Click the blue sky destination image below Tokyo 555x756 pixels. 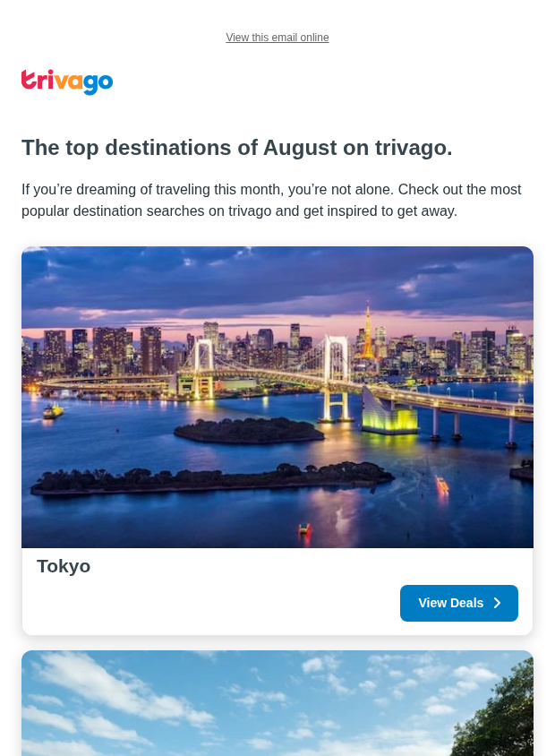coord(277,703)
